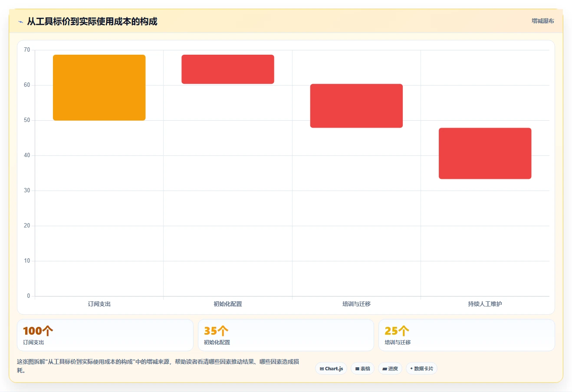Click the red 初始化配置 bar

pyautogui.click(x=228, y=69)
